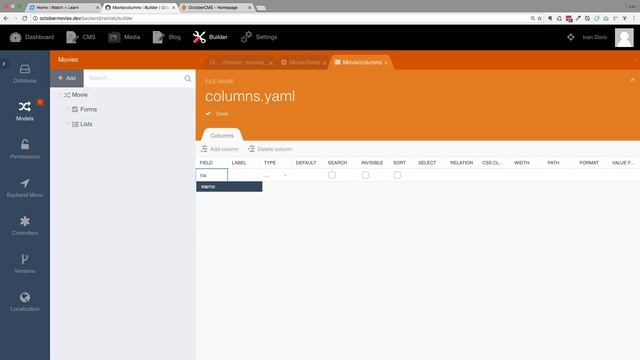Viewport: 640px width, 360px height.
Task: Select the Movie model tree node
Action: (x=80, y=95)
